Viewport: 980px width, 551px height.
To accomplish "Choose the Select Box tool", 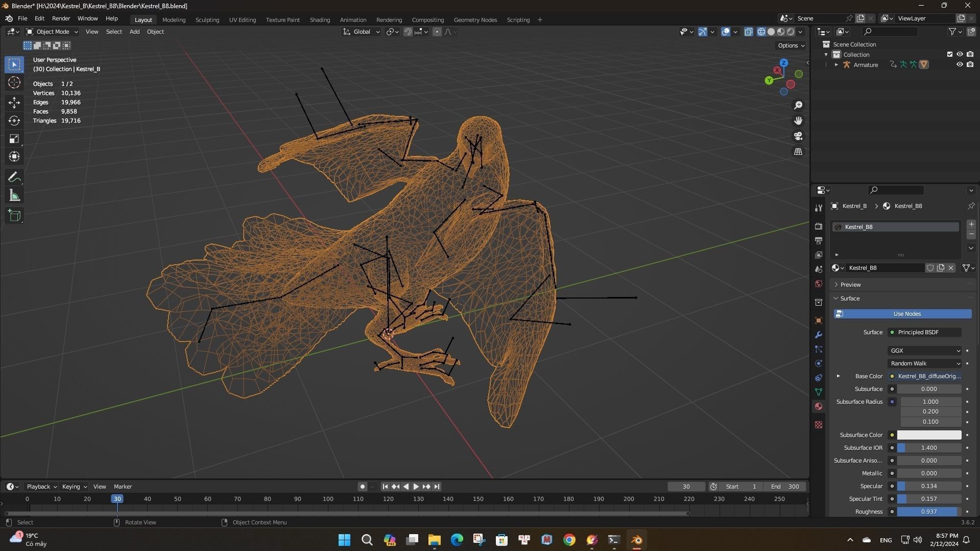I will [x=14, y=64].
